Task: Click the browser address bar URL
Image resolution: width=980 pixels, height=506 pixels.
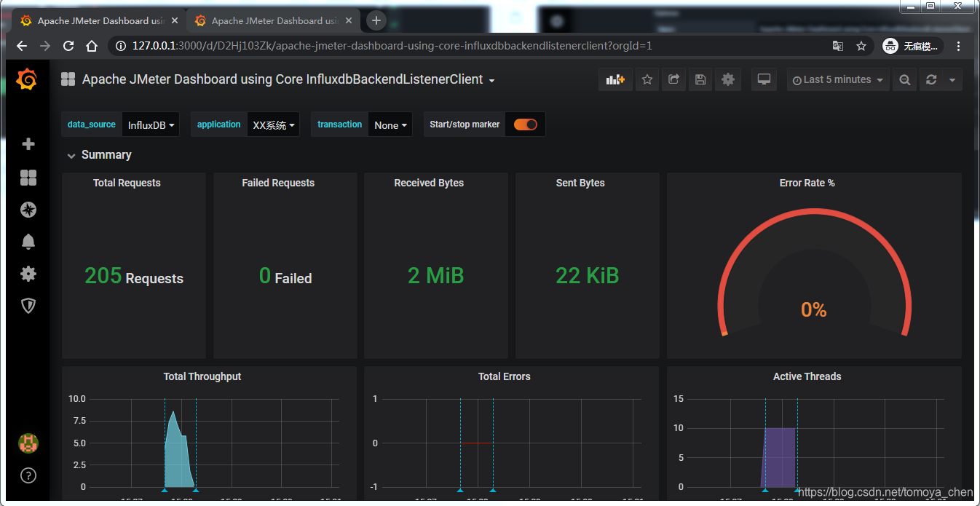Action: [392, 45]
